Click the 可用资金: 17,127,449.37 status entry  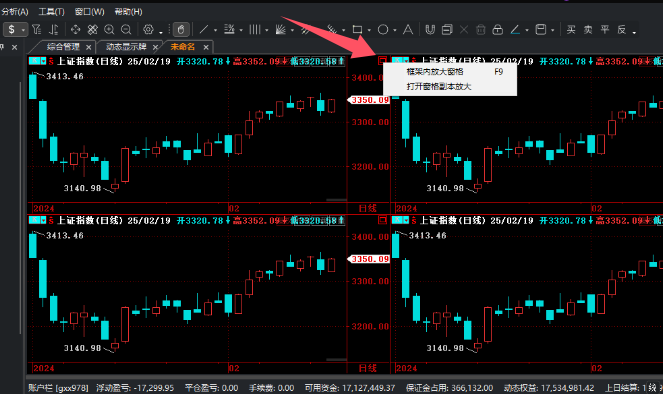tap(350, 388)
